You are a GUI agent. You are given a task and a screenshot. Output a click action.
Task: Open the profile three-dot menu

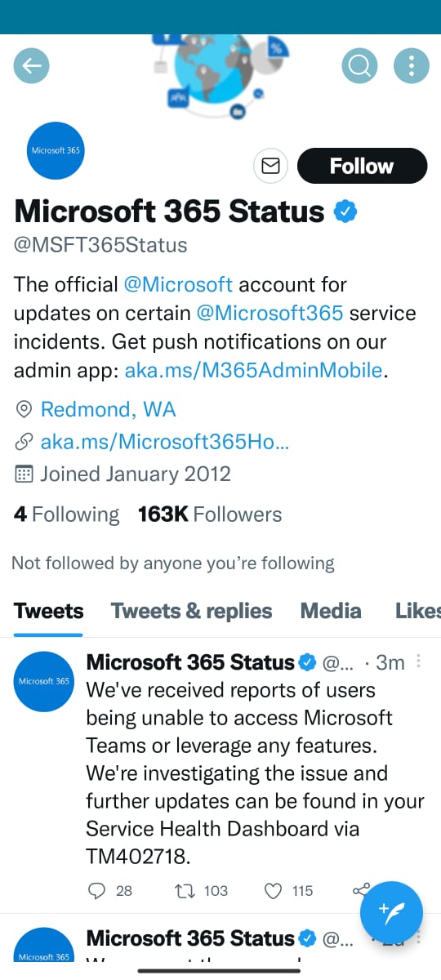412,66
